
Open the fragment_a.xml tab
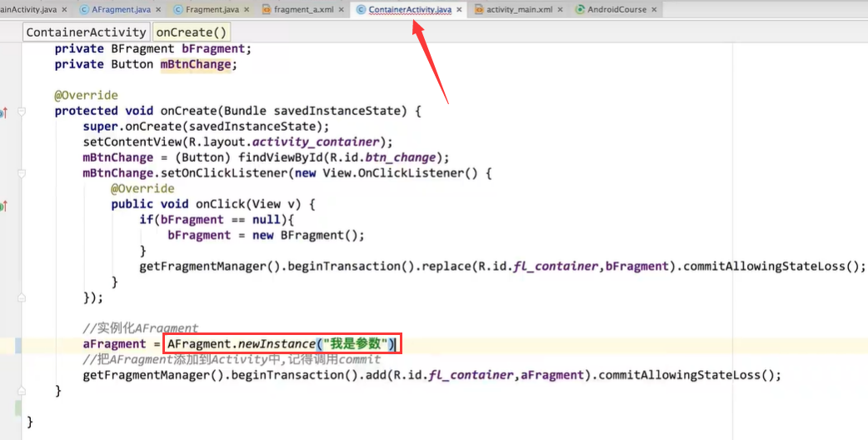[304, 9]
